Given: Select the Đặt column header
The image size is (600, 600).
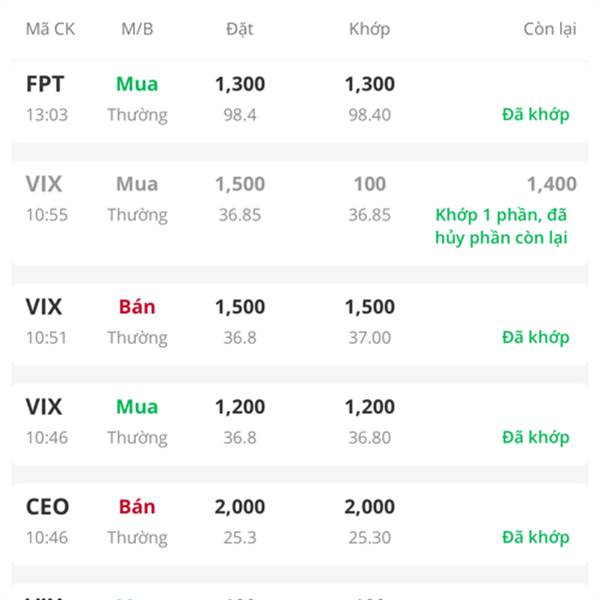Looking at the screenshot, I should 239,29.
